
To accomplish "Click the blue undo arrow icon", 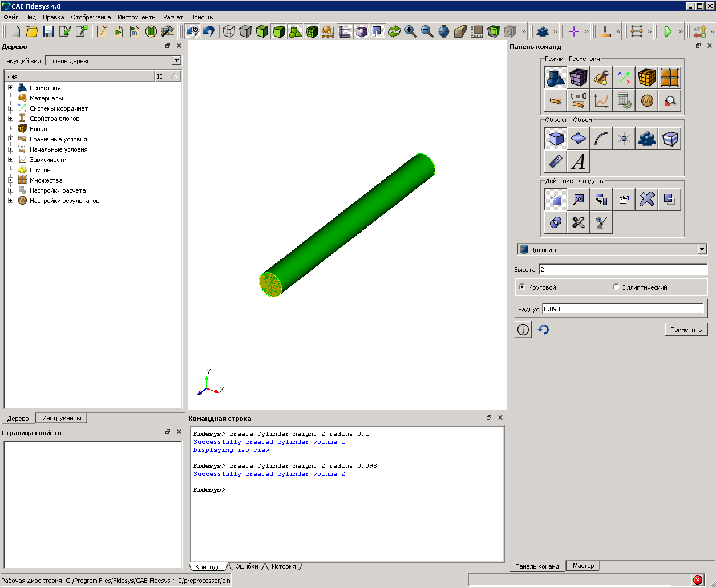I will (209, 31).
